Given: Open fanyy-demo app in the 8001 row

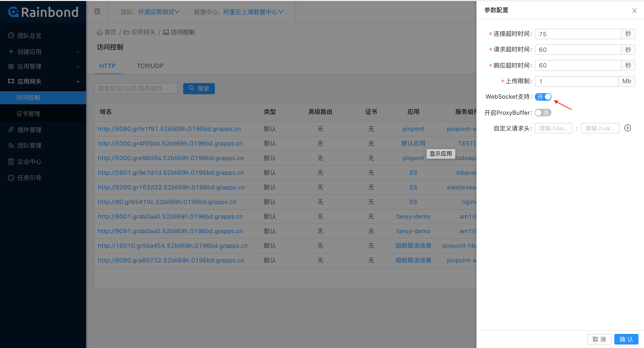Looking at the screenshot, I should [413, 217].
